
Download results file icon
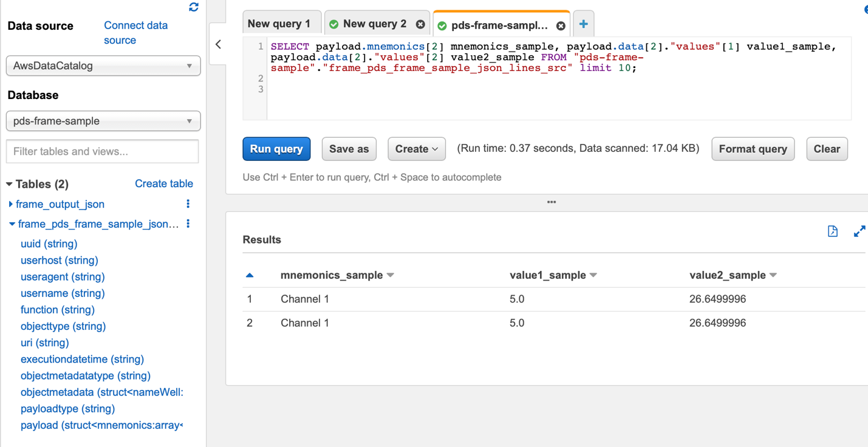[x=832, y=231]
